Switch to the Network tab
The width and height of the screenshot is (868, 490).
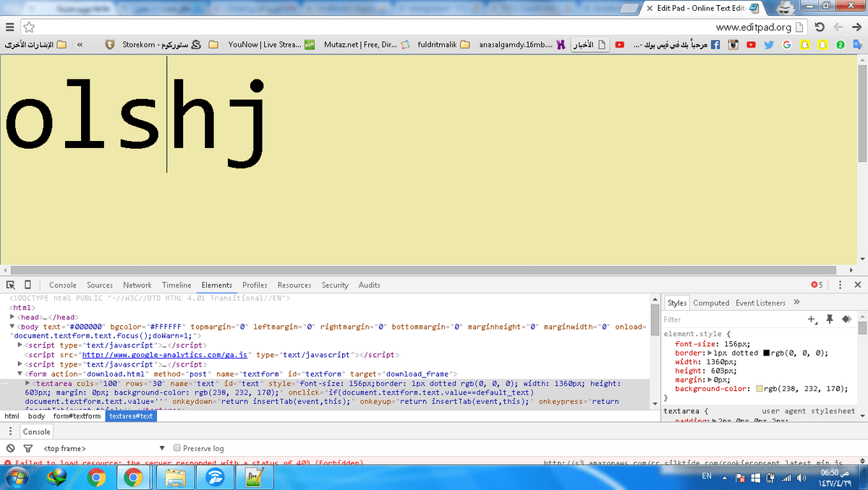137,285
